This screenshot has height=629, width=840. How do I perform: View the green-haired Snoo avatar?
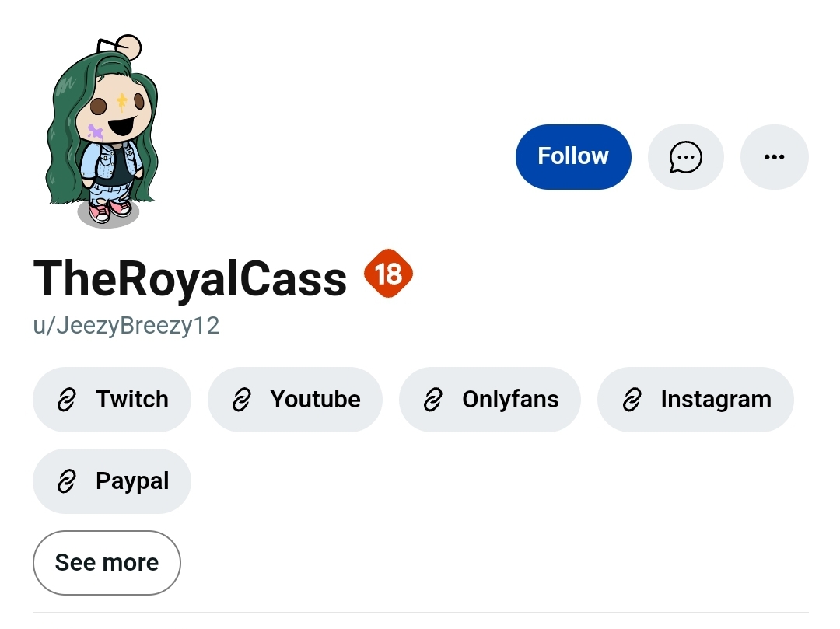point(105,132)
